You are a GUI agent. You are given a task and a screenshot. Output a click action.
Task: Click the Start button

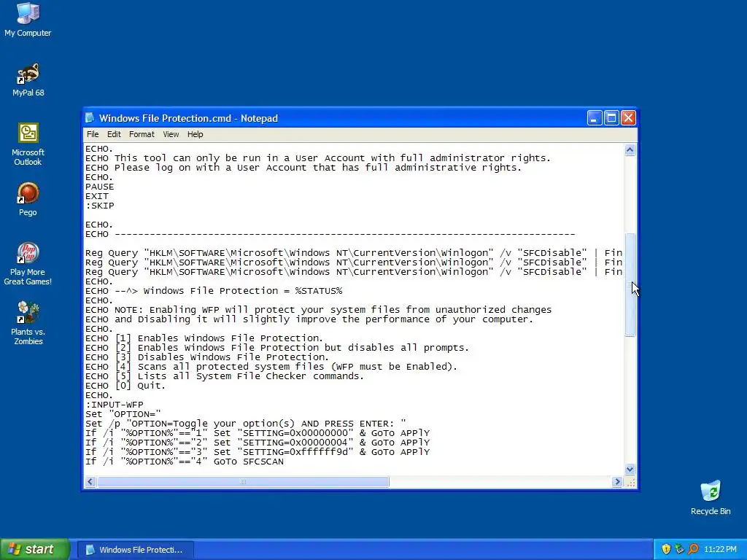[34, 549]
